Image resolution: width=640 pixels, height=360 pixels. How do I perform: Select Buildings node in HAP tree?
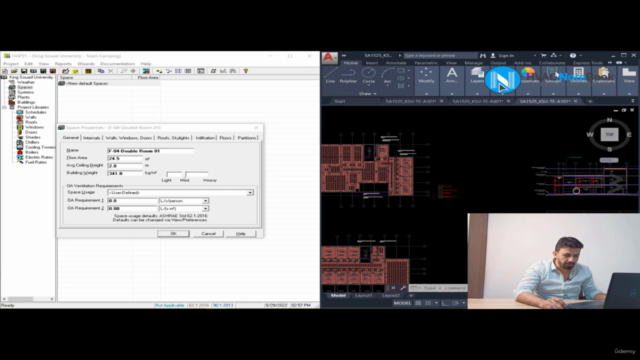point(26,102)
